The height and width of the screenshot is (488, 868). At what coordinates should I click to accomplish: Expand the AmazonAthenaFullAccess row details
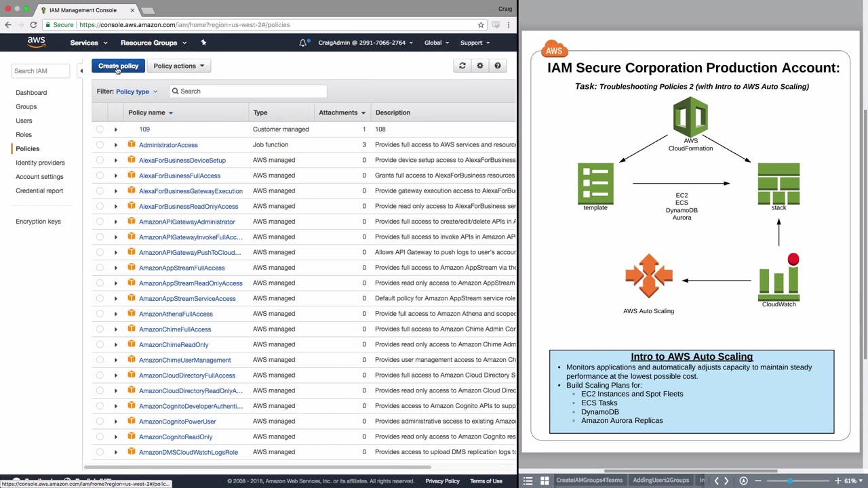click(115, 314)
